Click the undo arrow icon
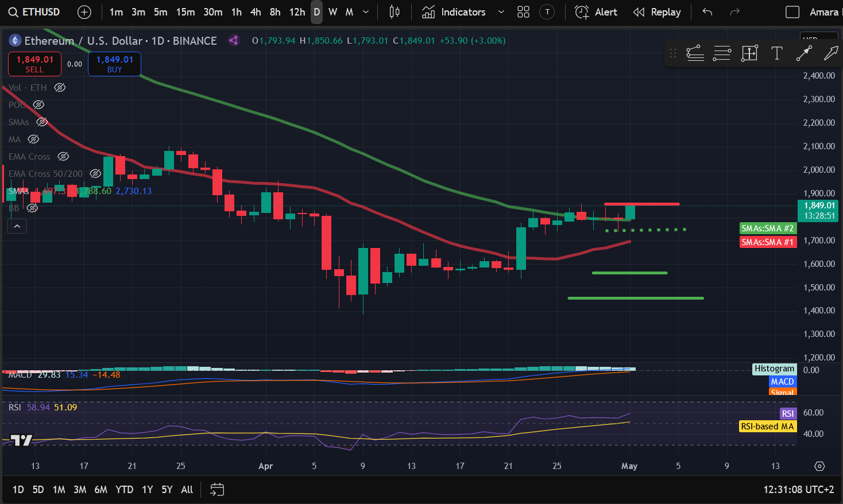The width and height of the screenshot is (843, 504). (707, 11)
